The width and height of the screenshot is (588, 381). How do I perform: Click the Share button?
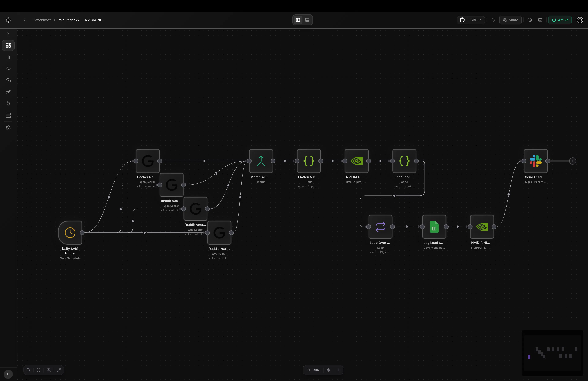510,20
